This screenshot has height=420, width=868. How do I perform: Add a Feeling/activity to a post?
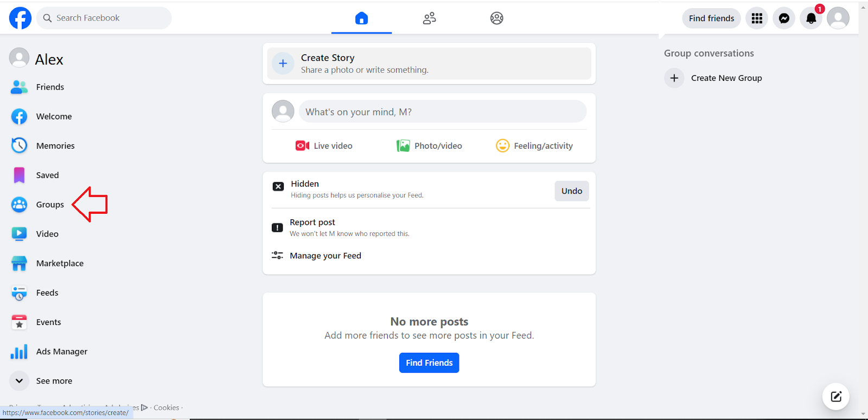534,145
